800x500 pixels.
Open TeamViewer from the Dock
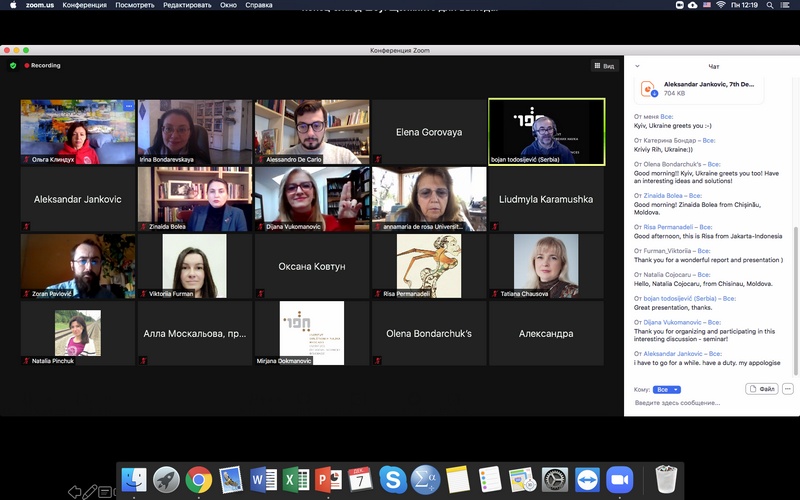[x=587, y=480]
